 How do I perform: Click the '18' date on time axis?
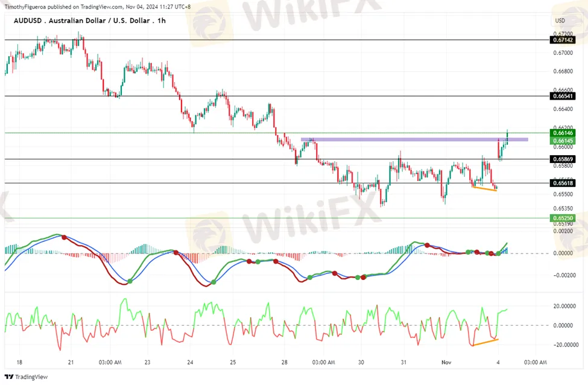(20, 362)
